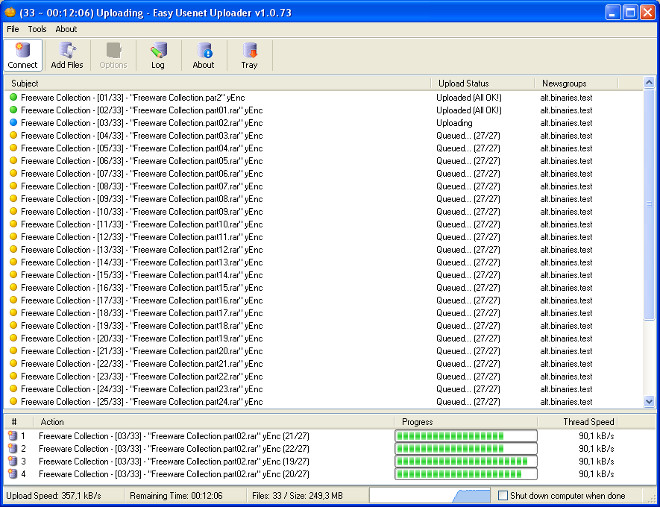Click 'Files: 33 / Size: 249,3 MB' status

[x=297, y=496]
